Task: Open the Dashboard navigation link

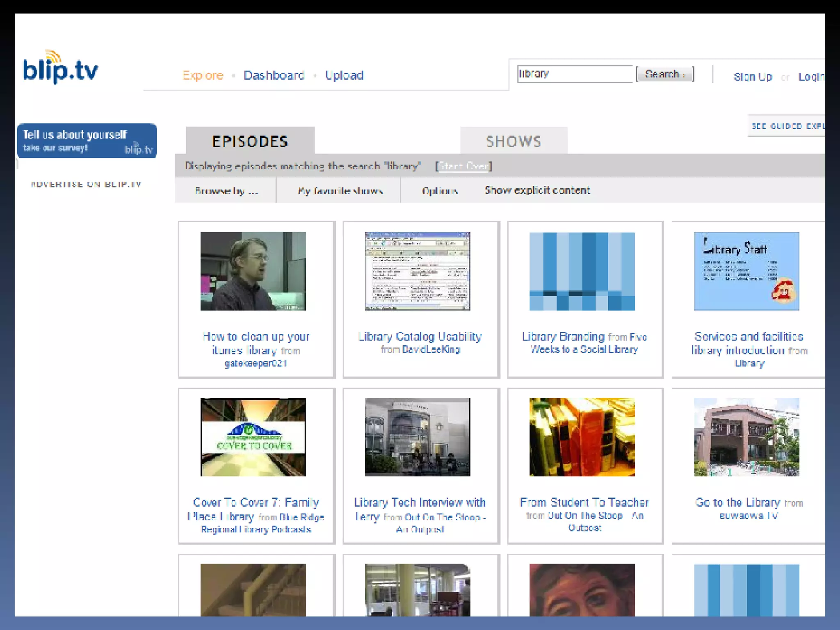Action: coord(274,75)
